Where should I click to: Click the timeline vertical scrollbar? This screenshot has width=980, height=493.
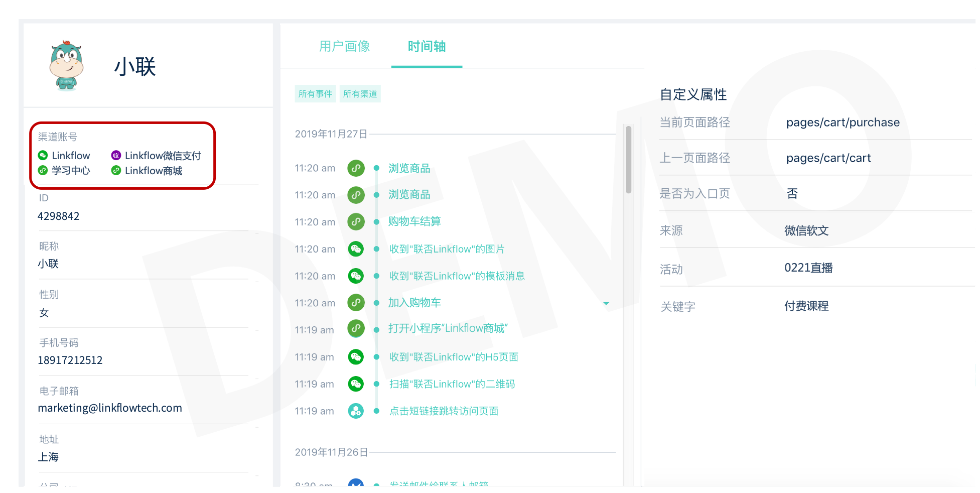click(628, 160)
